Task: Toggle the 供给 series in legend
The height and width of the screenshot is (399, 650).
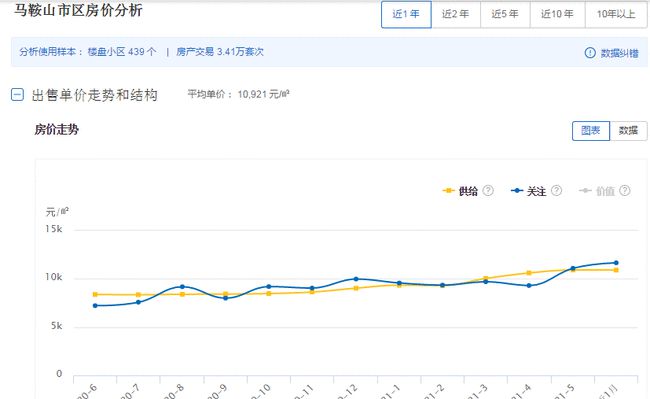Action: click(x=460, y=191)
